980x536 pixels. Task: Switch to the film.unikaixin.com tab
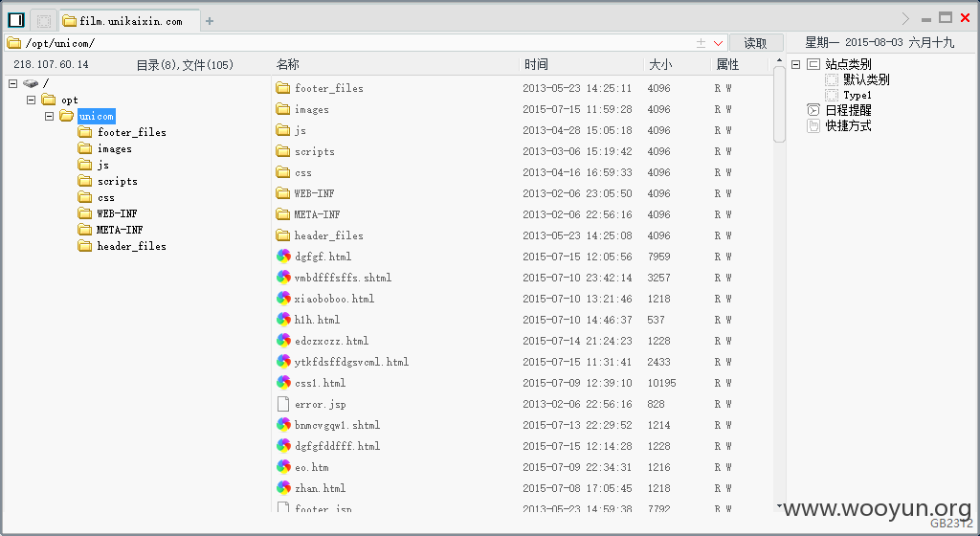(130, 21)
